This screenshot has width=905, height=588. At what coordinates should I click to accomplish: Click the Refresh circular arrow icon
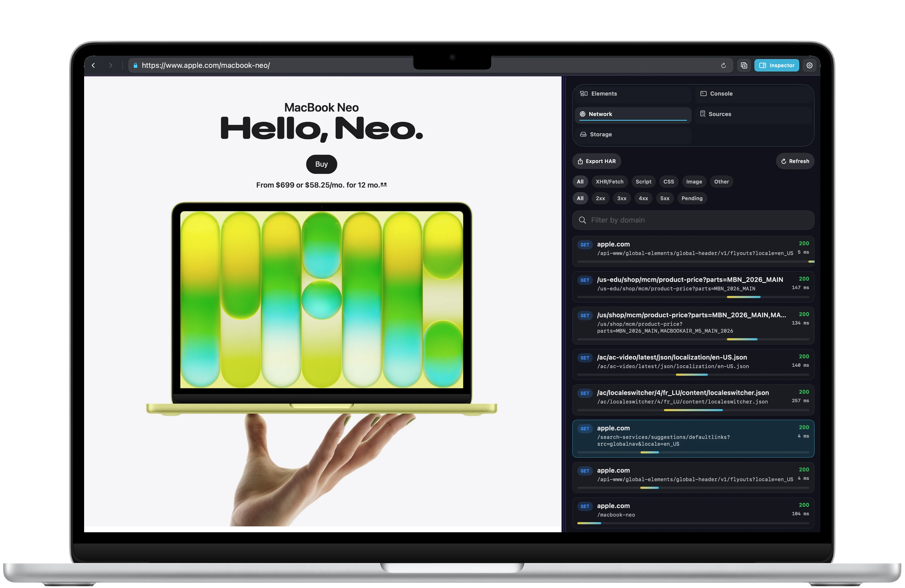[x=783, y=161]
